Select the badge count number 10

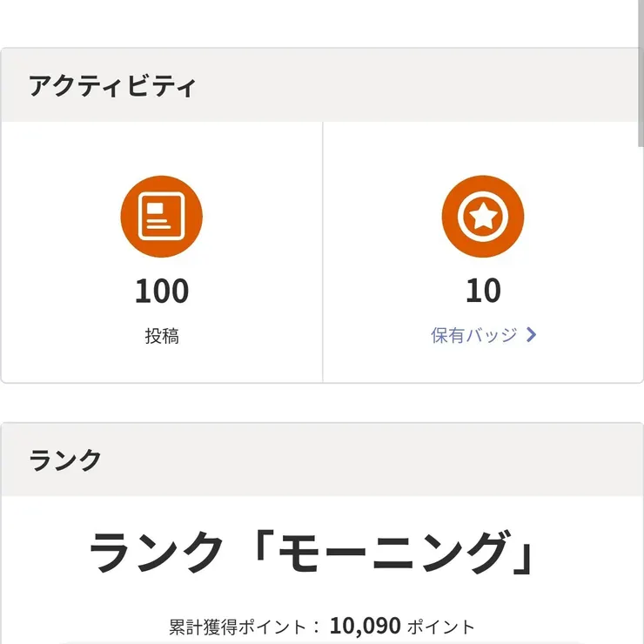coord(483,291)
